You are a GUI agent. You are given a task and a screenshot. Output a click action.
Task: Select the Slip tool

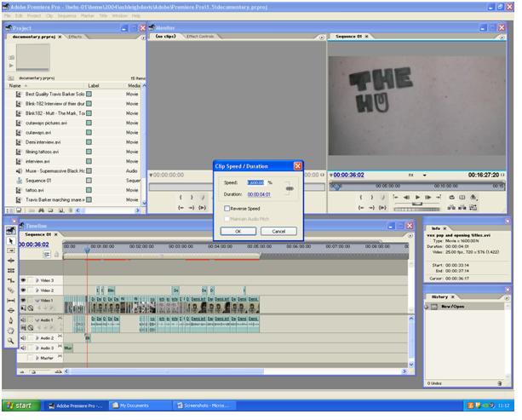[11, 301]
